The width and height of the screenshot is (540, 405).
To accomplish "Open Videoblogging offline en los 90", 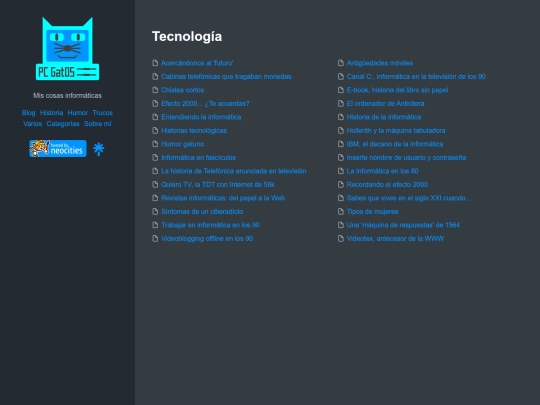I will click(x=207, y=238).
